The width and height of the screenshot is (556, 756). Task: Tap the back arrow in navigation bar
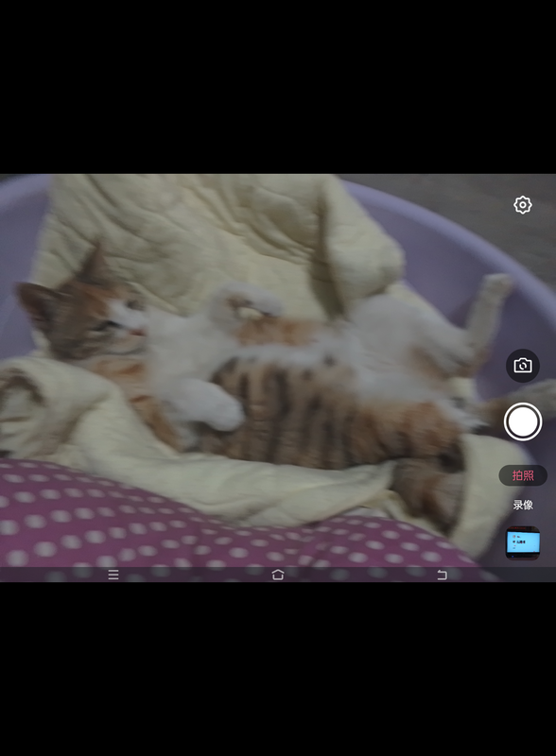click(442, 575)
